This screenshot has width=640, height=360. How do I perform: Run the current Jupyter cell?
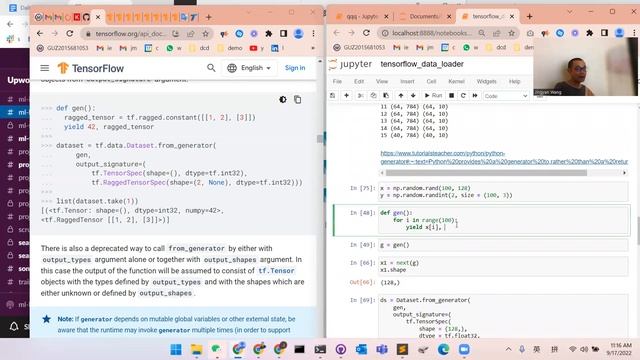(x=433, y=96)
